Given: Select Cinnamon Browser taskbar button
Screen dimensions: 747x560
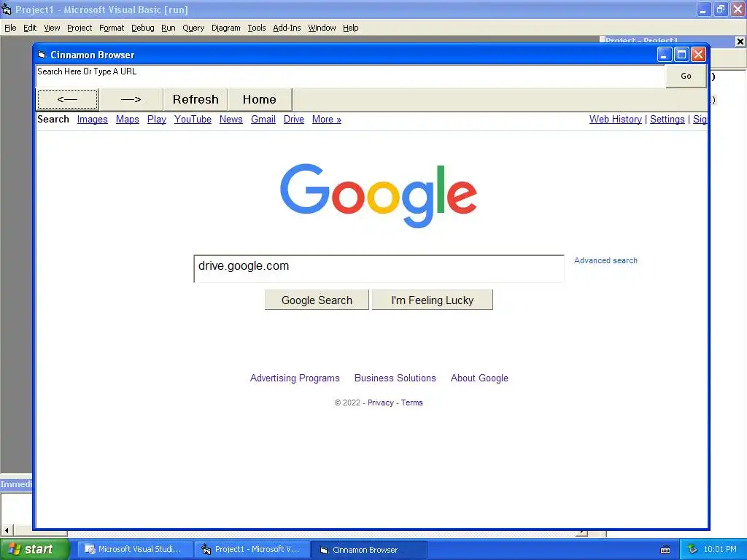Looking at the screenshot, I should pos(369,550).
